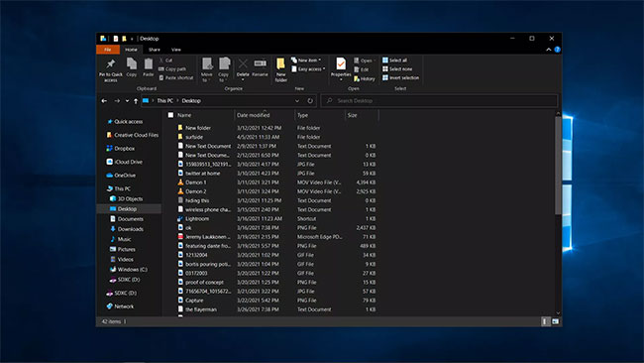Select the surfside folder
The height and width of the screenshot is (363, 644).
coord(194,137)
